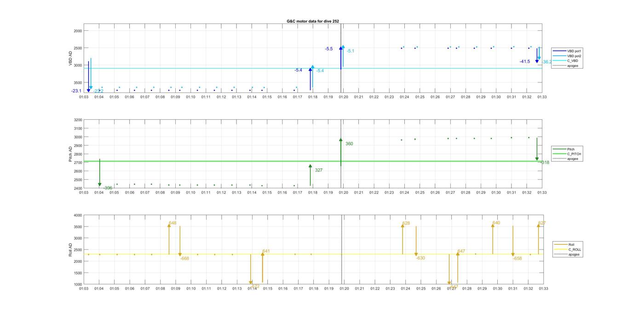The height and width of the screenshot is (319, 644).
Task: Click the '-396' pitch data label
Action: coord(108,188)
